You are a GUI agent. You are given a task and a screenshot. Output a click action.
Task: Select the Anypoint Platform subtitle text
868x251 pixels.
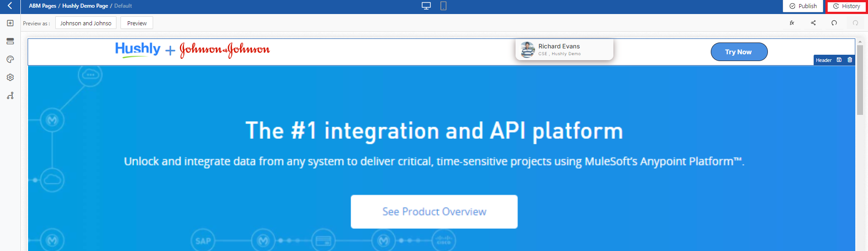click(434, 161)
